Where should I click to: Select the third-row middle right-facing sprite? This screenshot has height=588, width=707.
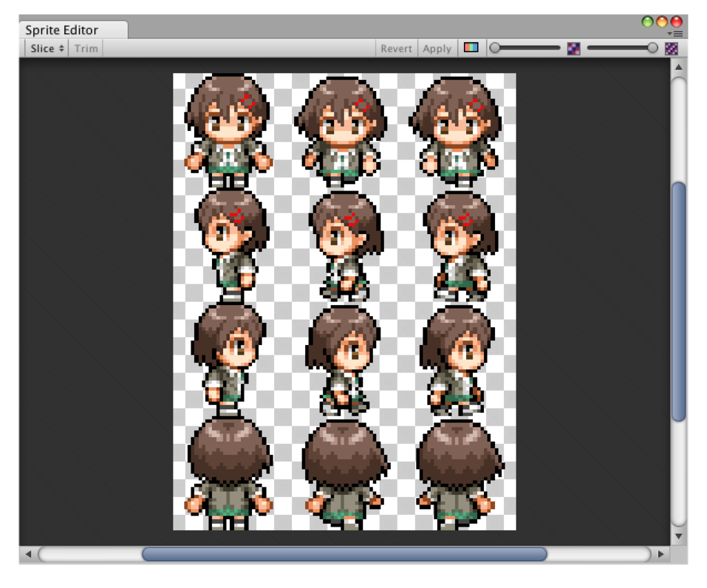coord(342,360)
